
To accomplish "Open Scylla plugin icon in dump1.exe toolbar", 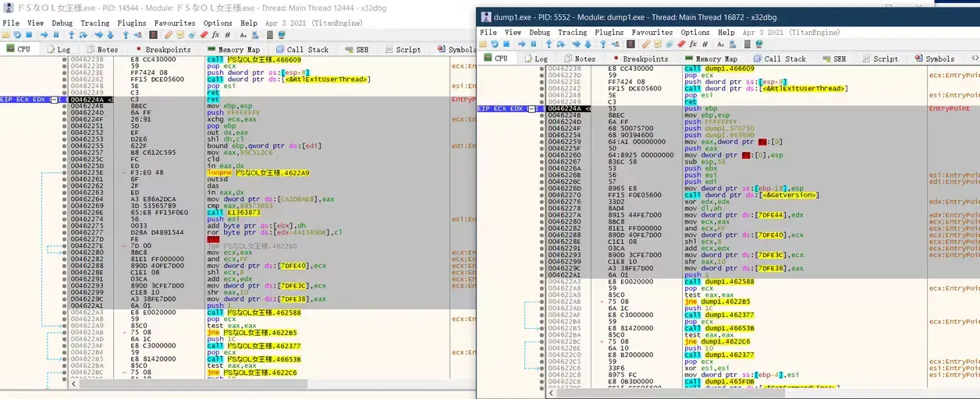I will (631, 44).
